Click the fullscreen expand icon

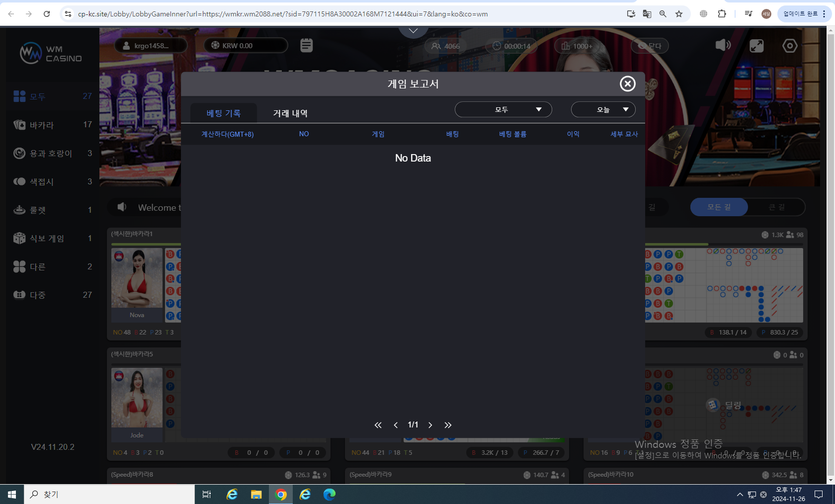point(756,46)
